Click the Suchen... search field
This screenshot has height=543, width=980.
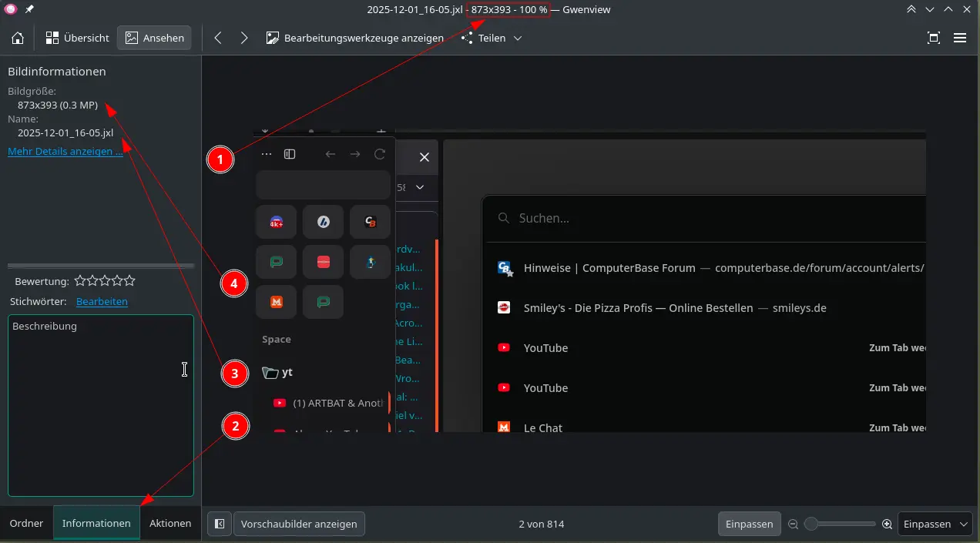point(703,218)
